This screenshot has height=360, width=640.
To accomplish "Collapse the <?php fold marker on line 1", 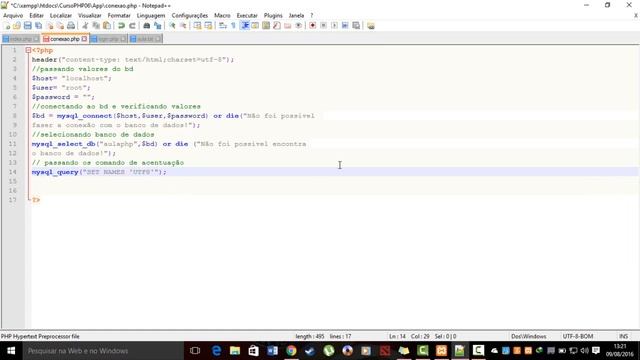I will point(28,50).
